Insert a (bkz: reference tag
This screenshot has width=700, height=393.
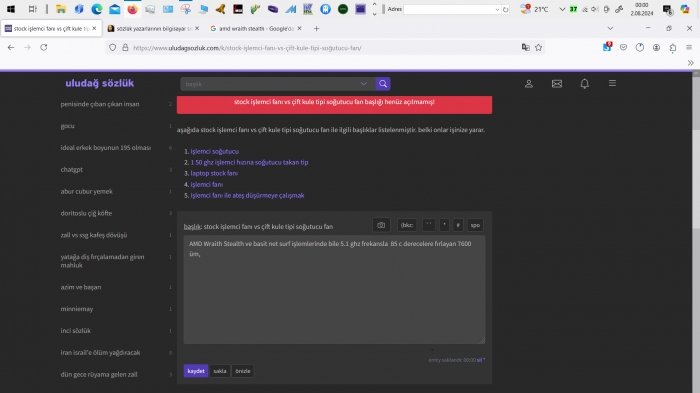pyautogui.click(x=407, y=225)
